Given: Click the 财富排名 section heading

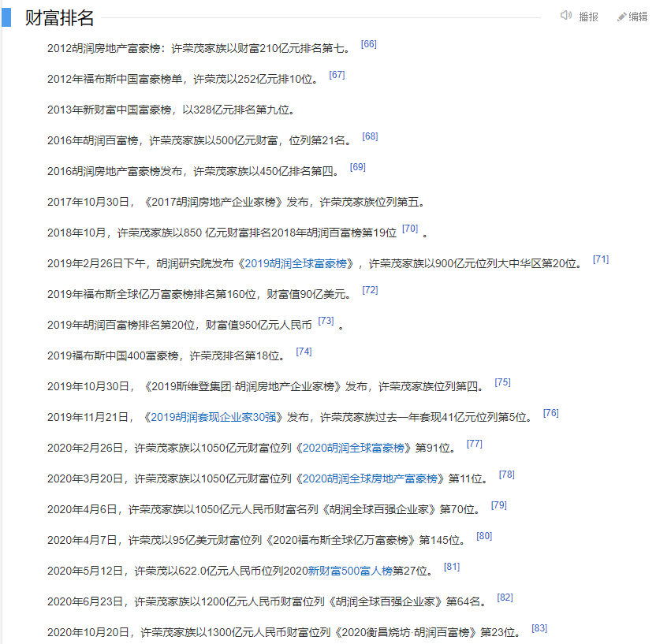Looking at the screenshot, I should click(59, 18).
